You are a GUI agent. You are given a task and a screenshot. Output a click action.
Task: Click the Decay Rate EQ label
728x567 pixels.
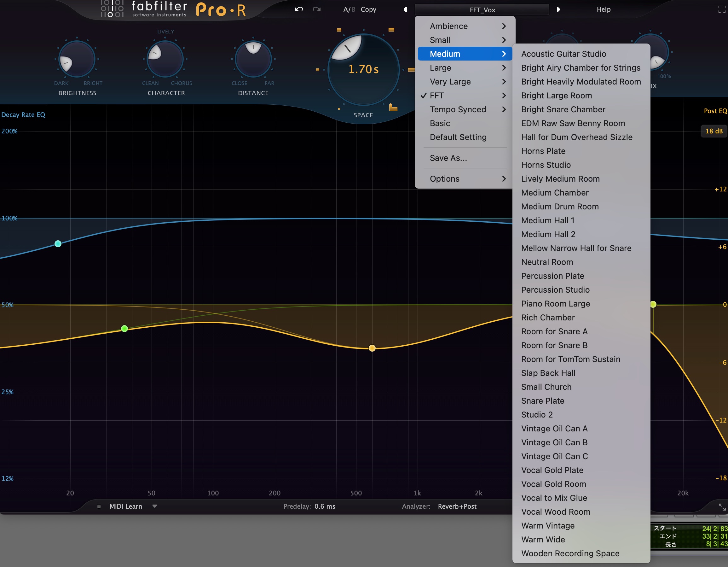23,115
